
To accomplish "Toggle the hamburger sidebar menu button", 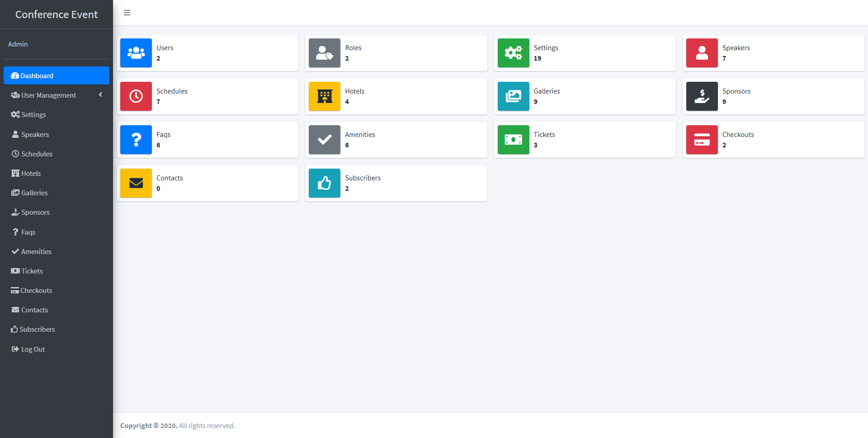I will click(x=127, y=13).
